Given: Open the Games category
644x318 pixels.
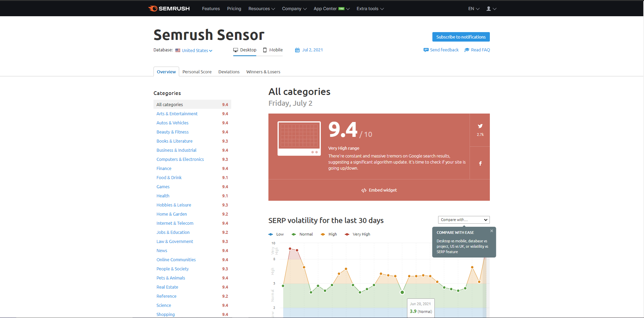Looking at the screenshot, I should point(163,187).
